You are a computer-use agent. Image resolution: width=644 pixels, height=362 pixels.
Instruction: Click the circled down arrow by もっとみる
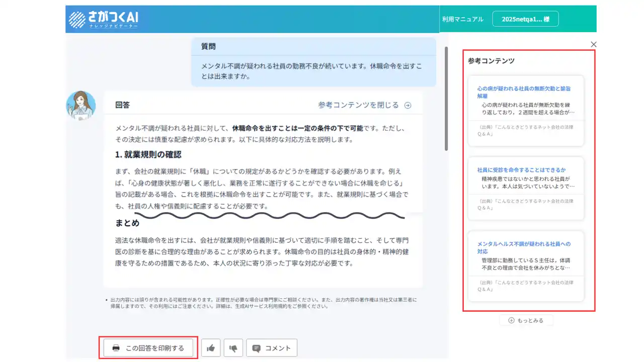tap(511, 320)
